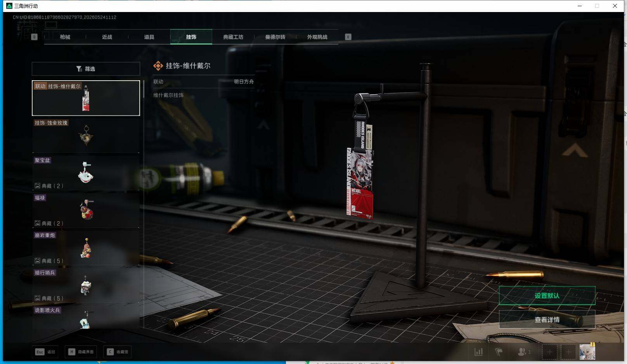Open the C 收藏馆 collection button
Image resolution: width=627 pixels, height=364 pixels.
[x=118, y=352]
